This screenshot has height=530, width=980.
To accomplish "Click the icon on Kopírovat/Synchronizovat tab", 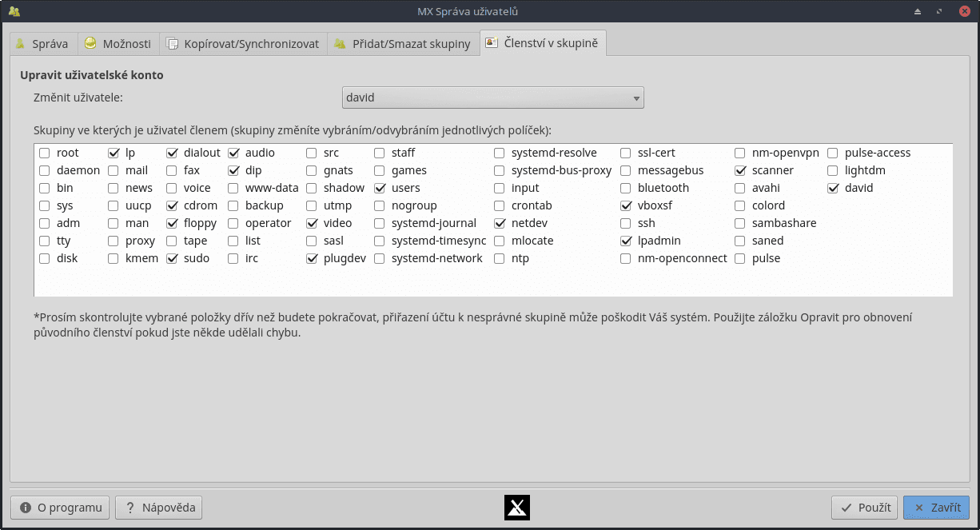I will (x=172, y=44).
